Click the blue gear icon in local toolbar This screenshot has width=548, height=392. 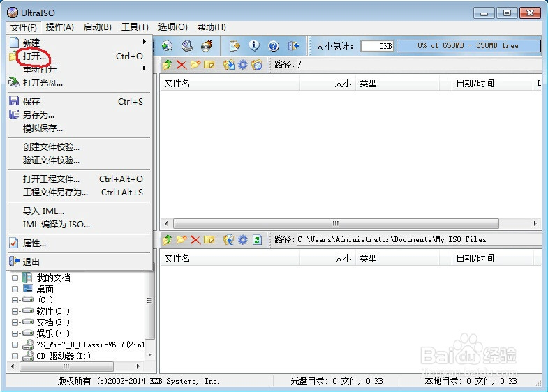(242, 239)
